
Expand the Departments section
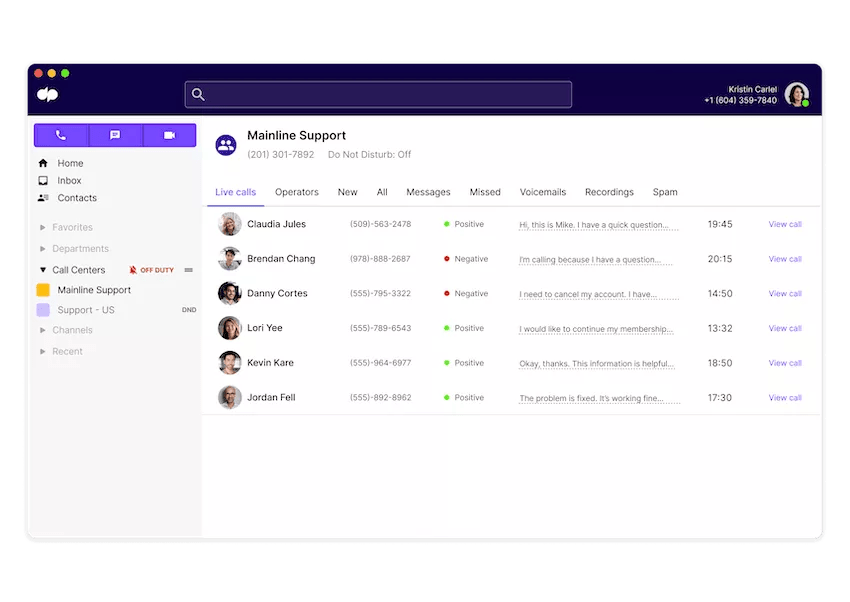[x=42, y=249]
